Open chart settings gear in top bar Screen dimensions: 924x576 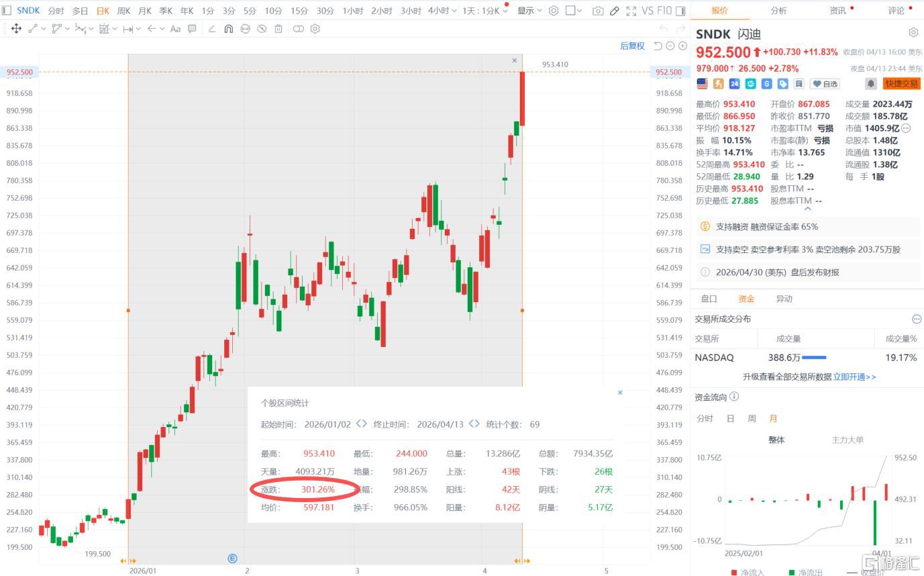click(x=554, y=11)
